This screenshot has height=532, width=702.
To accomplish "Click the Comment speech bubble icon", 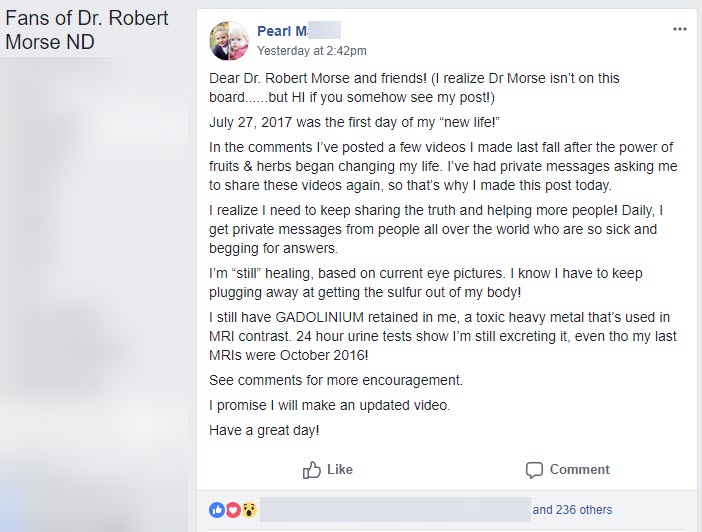I will [x=535, y=470].
